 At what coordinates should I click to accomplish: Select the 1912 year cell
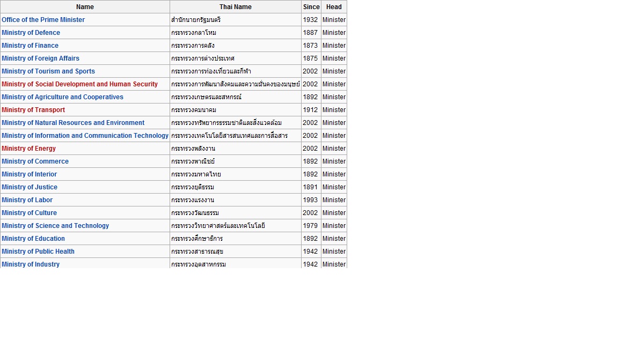[310, 110]
